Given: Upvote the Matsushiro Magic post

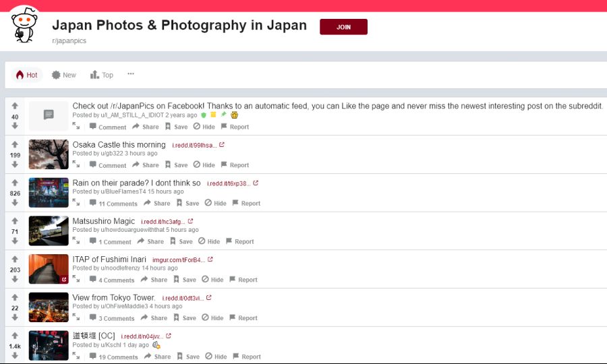Looking at the screenshot, I should [15, 221].
